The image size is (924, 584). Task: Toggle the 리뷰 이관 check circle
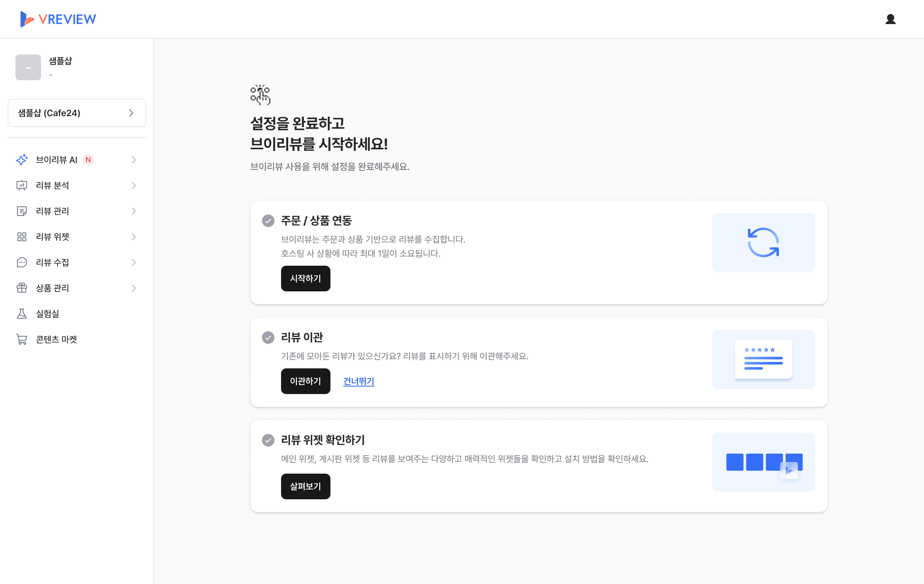pos(268,337)
